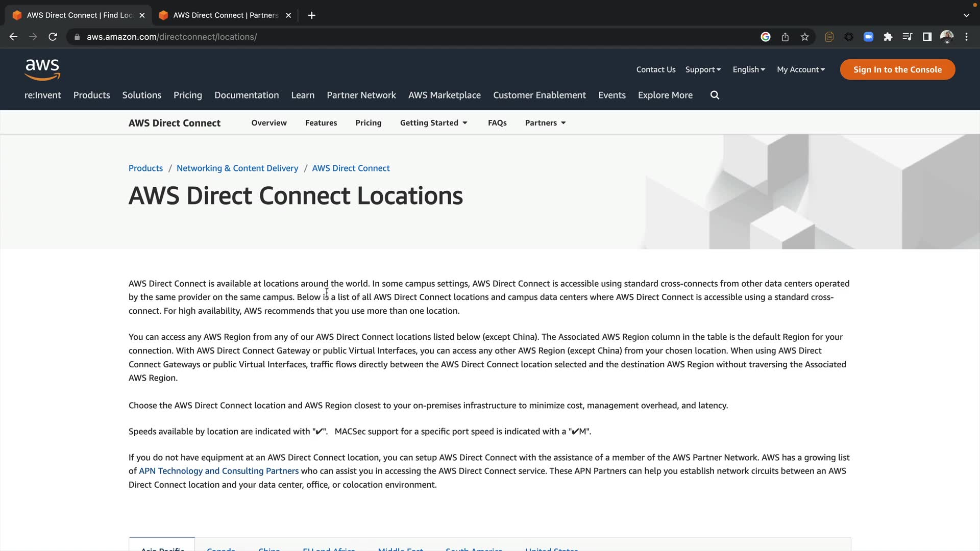Open the English language dropdown

click(748, 70)
